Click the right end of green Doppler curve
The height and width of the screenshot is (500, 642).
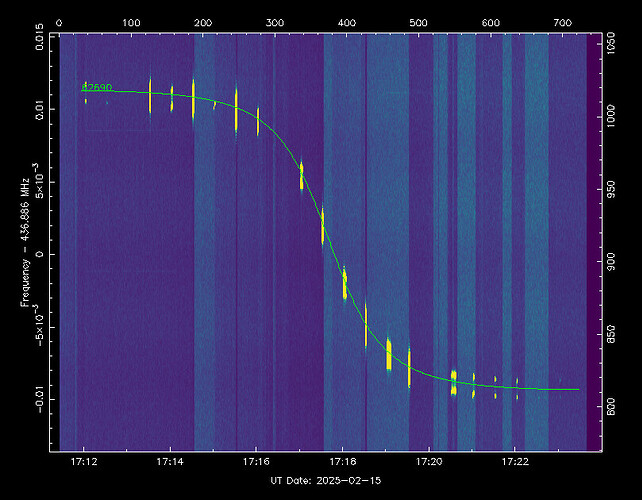tap(577, 390)
